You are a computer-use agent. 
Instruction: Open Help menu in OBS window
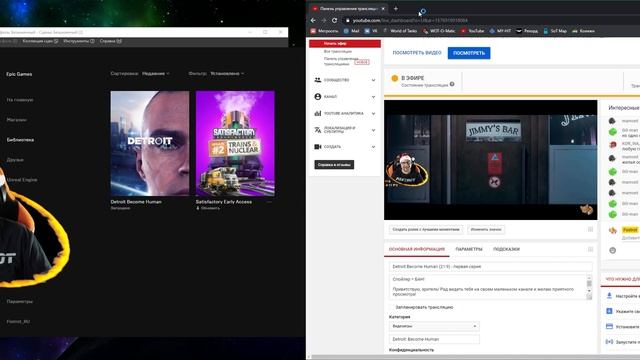point(111,41)
